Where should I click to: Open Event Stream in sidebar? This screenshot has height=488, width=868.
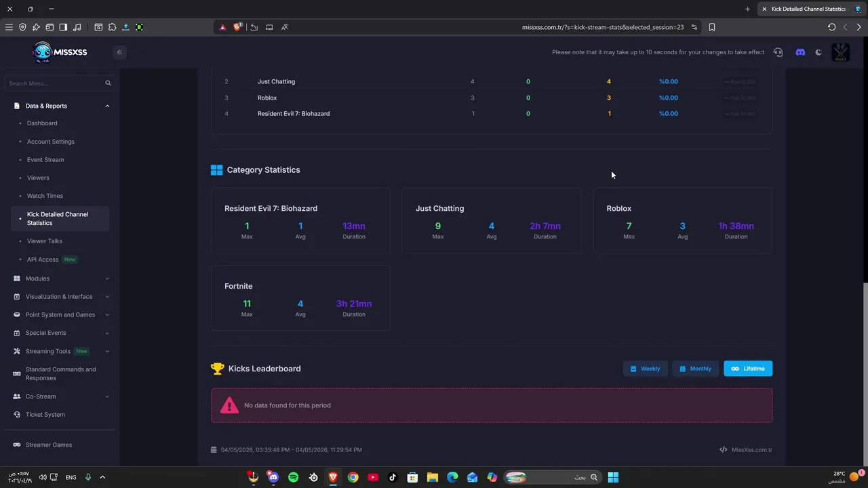45,160
